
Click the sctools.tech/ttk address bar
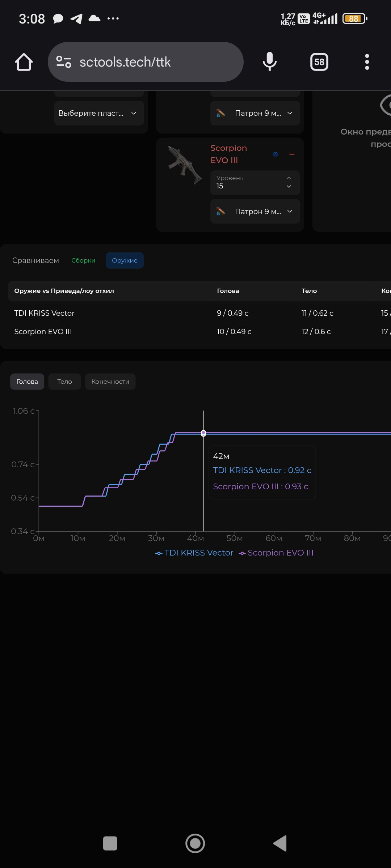pos(146,62)
